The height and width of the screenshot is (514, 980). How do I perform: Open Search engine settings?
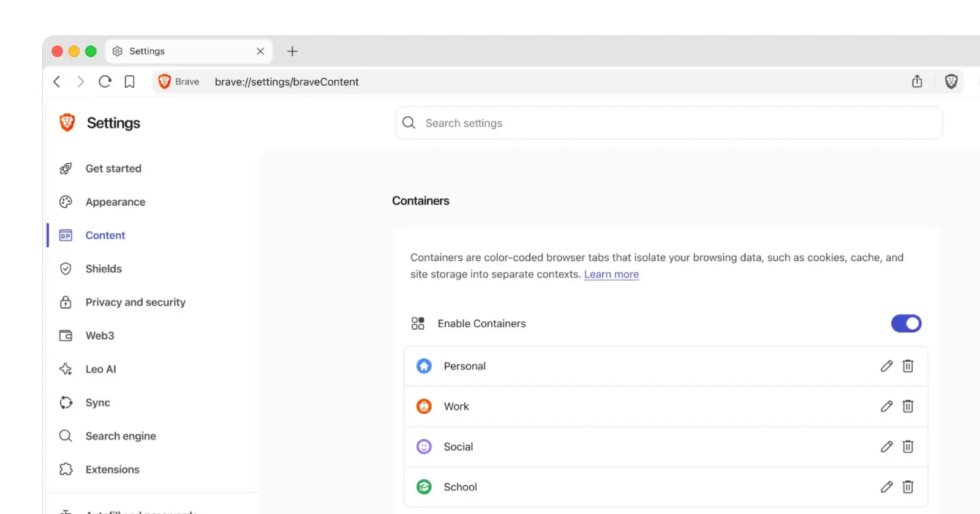[x=121, y=436]
